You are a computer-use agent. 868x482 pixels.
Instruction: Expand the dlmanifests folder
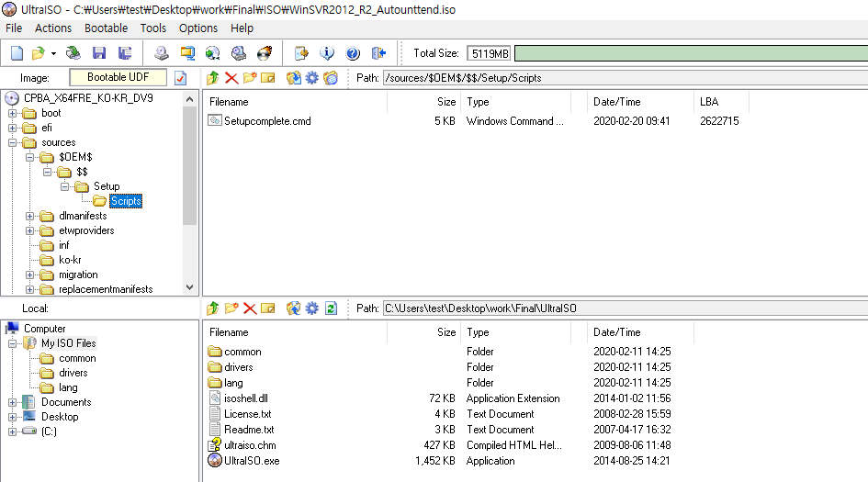(x=30, y=216)
